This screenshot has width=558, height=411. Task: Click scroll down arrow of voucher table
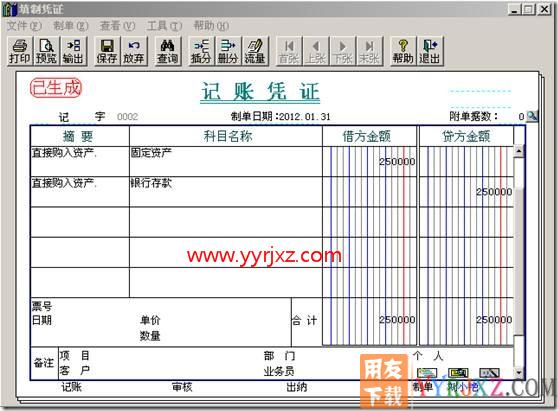click(x=519, y=373)
